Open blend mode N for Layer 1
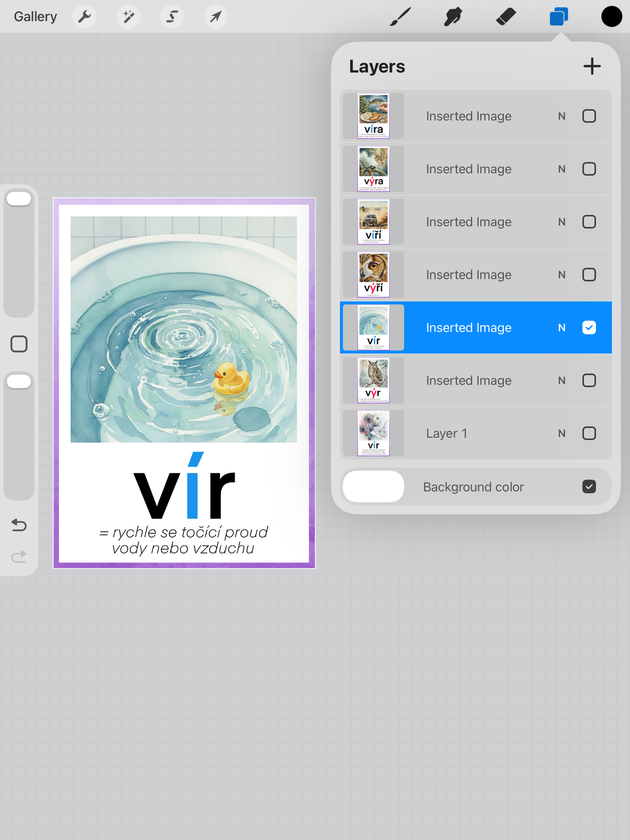The width and height of the screenshot is (630, 840). point(562,433)
